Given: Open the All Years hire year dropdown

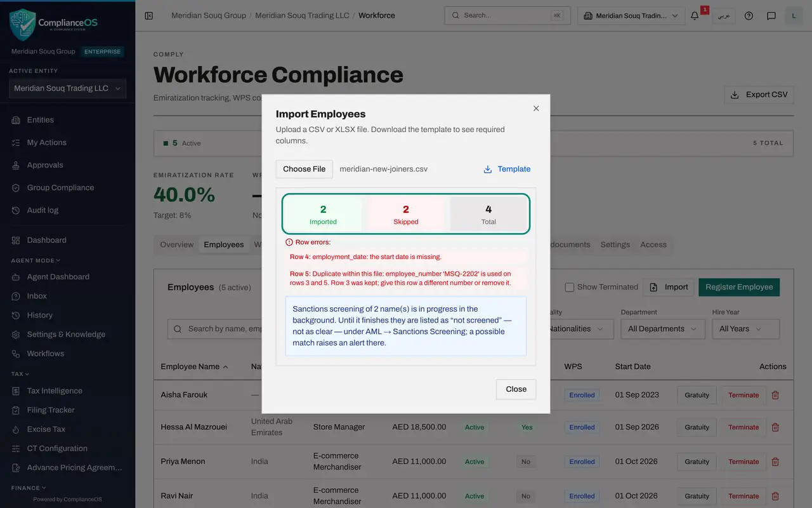Looking at the screenshot, I should [746, 329].
